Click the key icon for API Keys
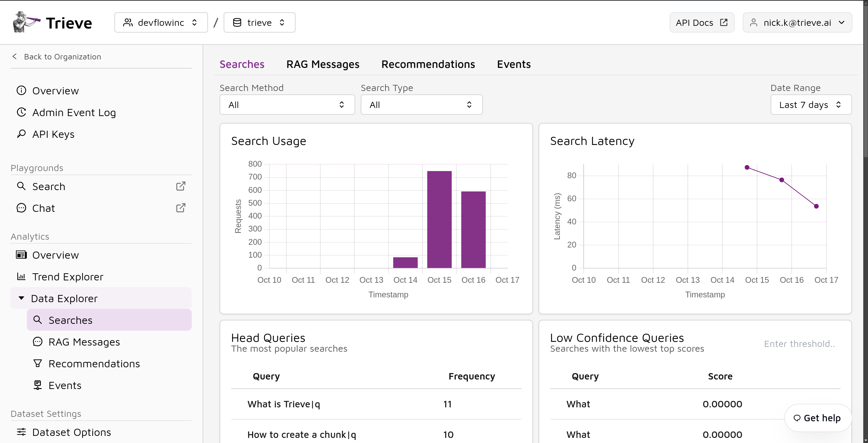This screenshot has width=868, height=443. pos(21,134)
